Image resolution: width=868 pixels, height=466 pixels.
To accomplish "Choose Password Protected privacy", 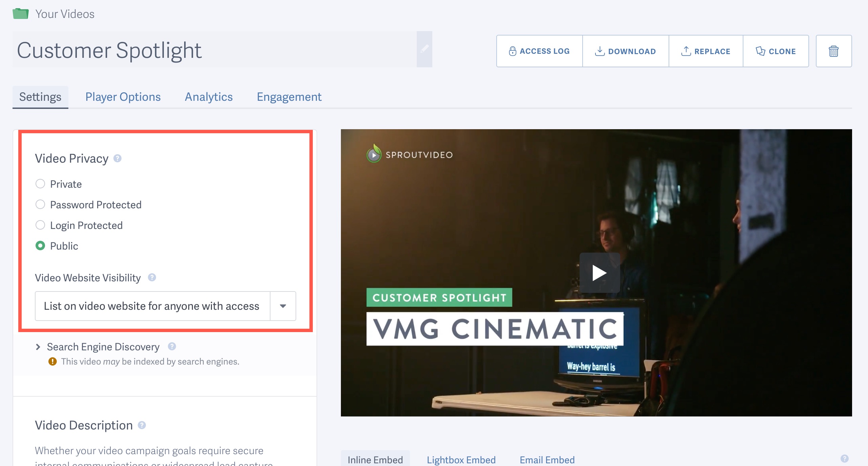I will pyautogui.click(x=40, y=204).
